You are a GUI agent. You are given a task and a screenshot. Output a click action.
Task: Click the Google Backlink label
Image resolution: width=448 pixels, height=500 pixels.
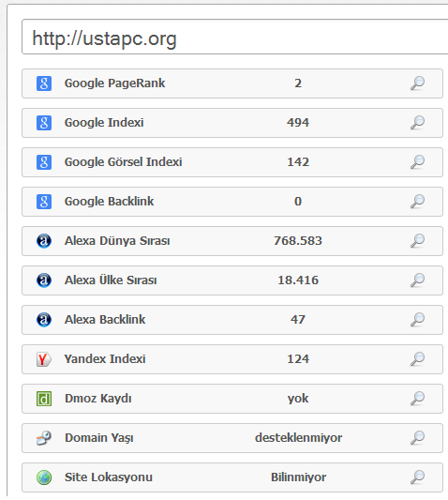click(109, 202)
